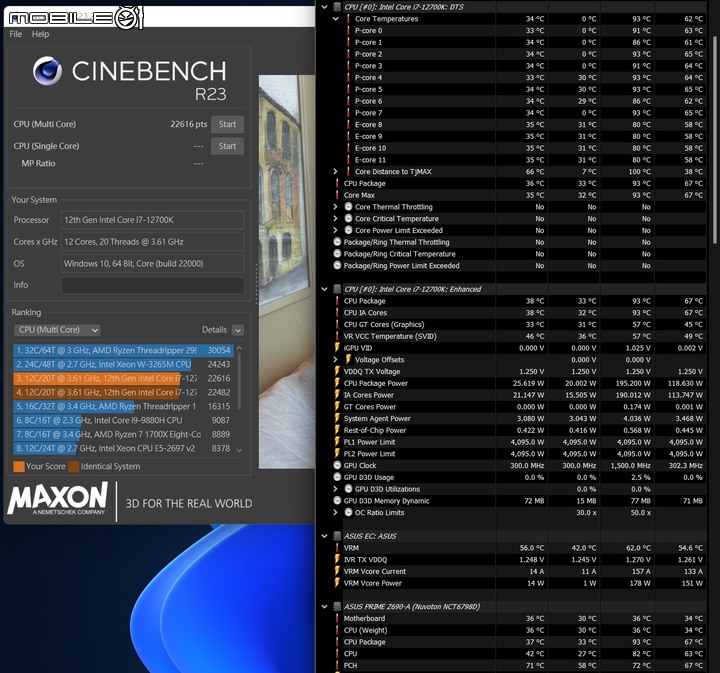Screen dimensions: 720x673
Task: Click the ranking list scroll-down arrow
Action: [239, 450]
